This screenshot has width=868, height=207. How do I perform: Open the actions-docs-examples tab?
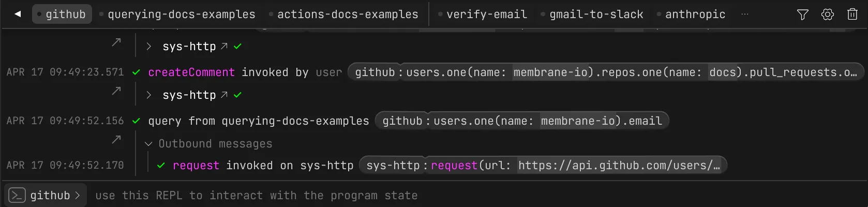tap(347, 14)
